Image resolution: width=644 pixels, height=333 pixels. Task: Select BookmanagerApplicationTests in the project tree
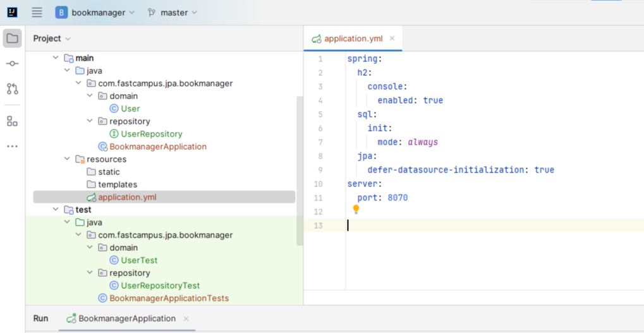click(x=169, y=298)
